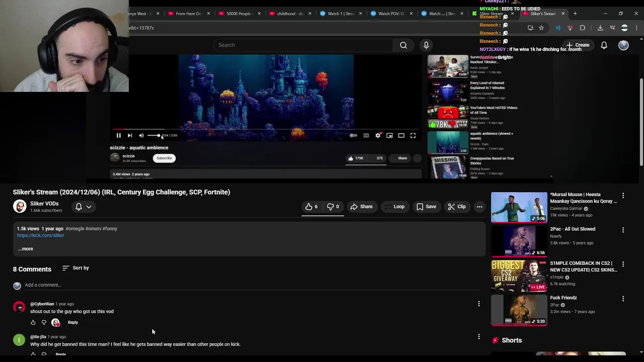Viewport: 644px width, 362px height.
Task: Open @Cyberitian commenter avatar
Action: coord(19,307)
